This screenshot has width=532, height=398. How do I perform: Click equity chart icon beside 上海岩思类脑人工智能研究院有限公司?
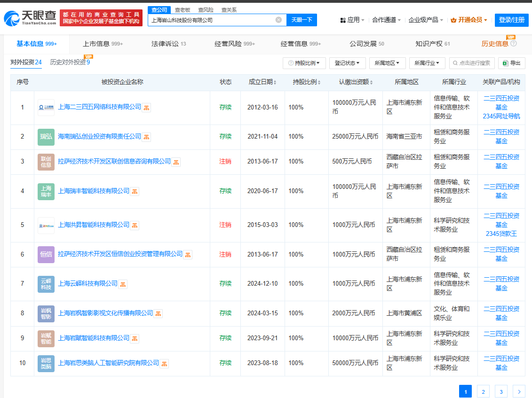point(165,364)
